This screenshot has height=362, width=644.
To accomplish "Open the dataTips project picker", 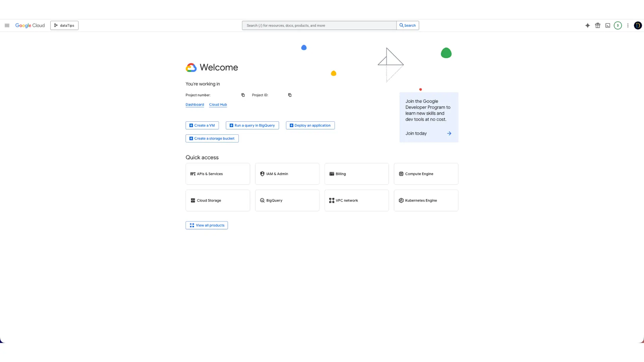I will click(64, 25).
